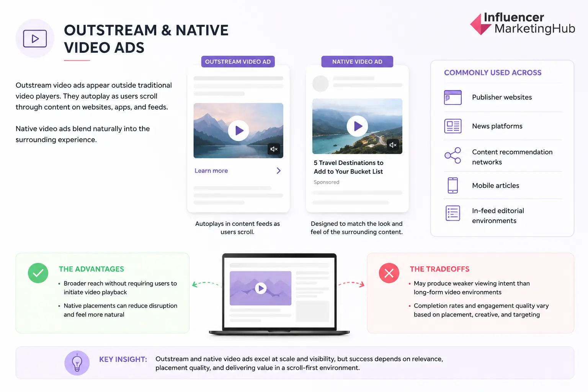588x392 pixels.
Task: Click "Designed to match the look" caption
Action: tap(356, 228)
